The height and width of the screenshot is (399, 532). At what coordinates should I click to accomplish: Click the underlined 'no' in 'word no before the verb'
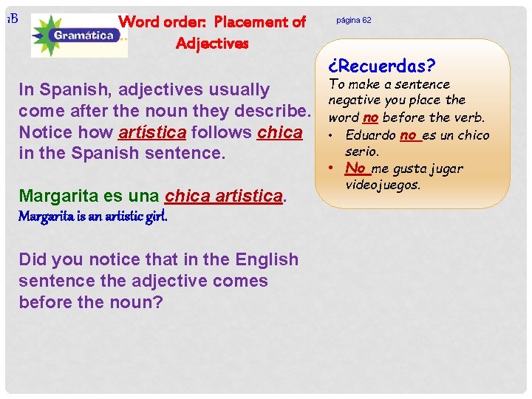370,117
